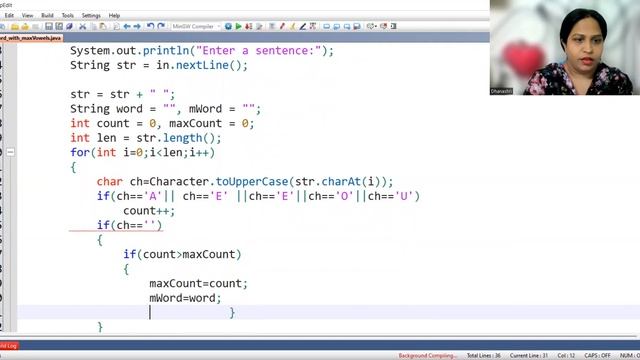Image resolution: width=640 pixels, height=360 pixels.
Task: Click the code line 'maxCount=count;'
Action: tap(198, 283)
